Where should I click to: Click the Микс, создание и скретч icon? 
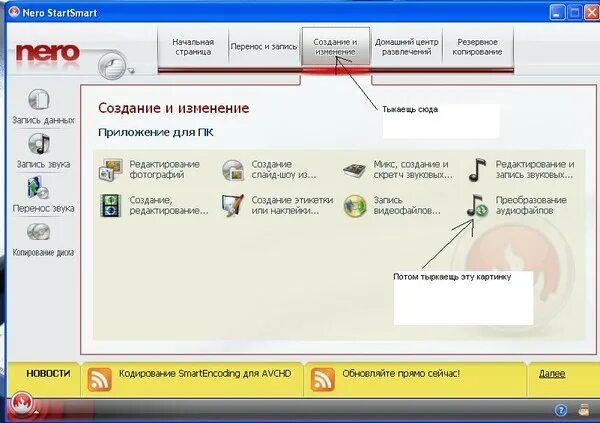tap(354, 170)
